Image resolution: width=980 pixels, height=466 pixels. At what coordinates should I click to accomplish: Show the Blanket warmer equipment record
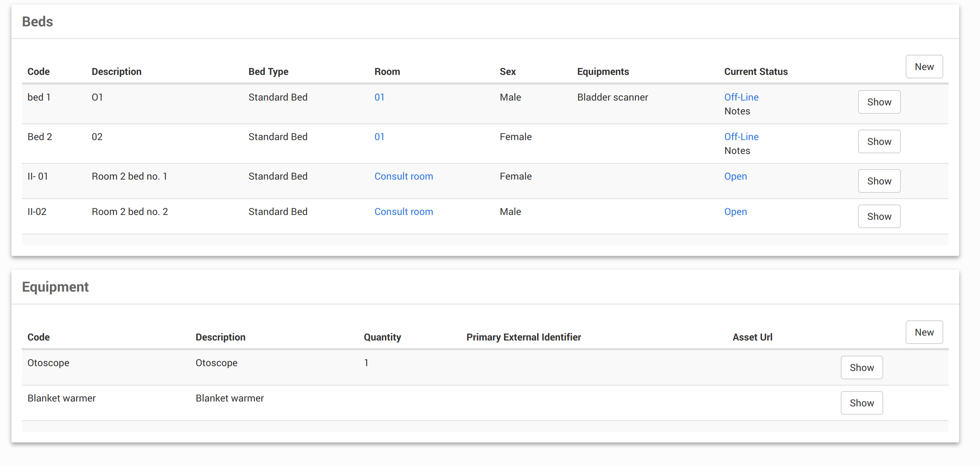click(x=861, y=403)
